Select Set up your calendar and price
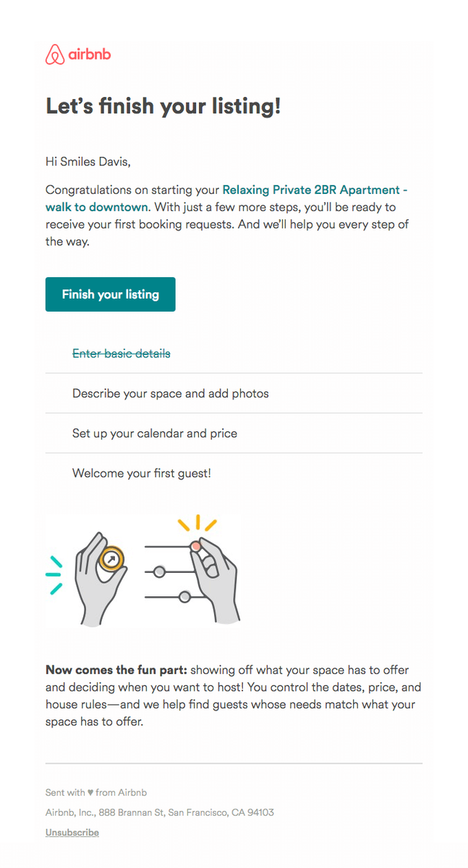Screen dimensions: 468x868 point(155,433)
